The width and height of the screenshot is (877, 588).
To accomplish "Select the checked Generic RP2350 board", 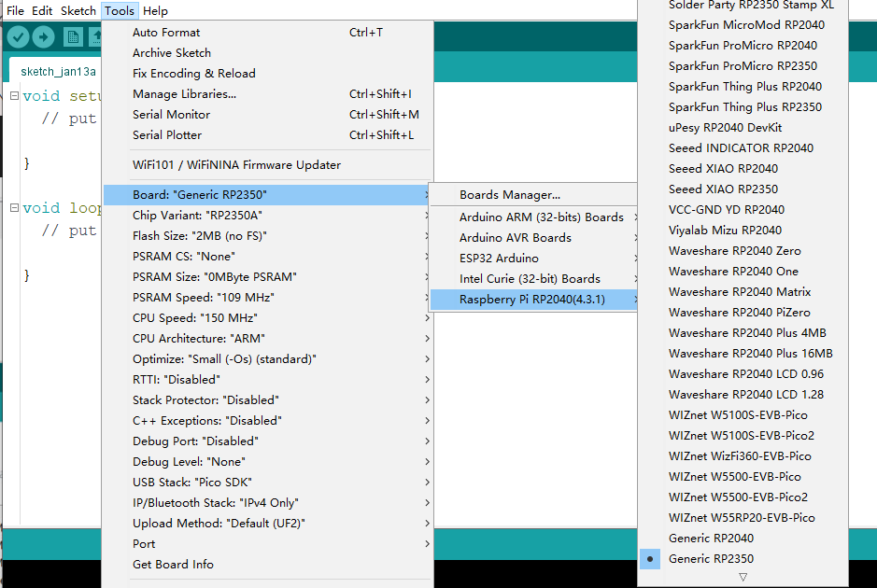I will pos(743,558).
